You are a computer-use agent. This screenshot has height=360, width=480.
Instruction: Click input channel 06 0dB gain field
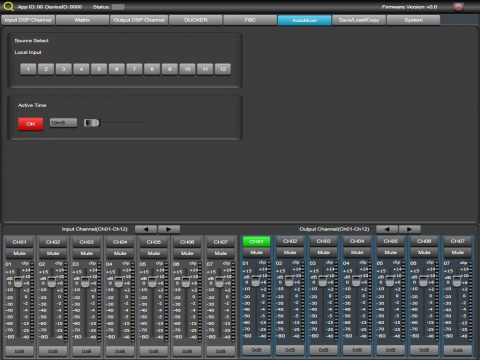(187, 351)
